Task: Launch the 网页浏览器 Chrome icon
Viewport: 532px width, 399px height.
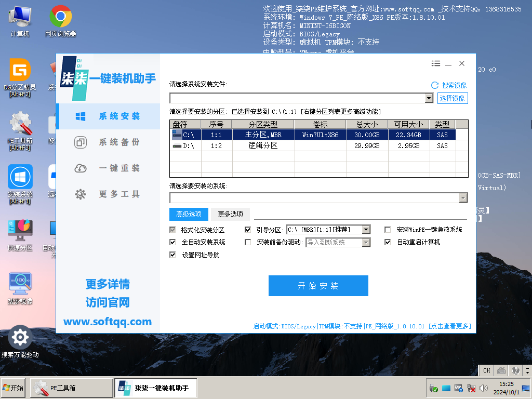Action: (60, 21)
